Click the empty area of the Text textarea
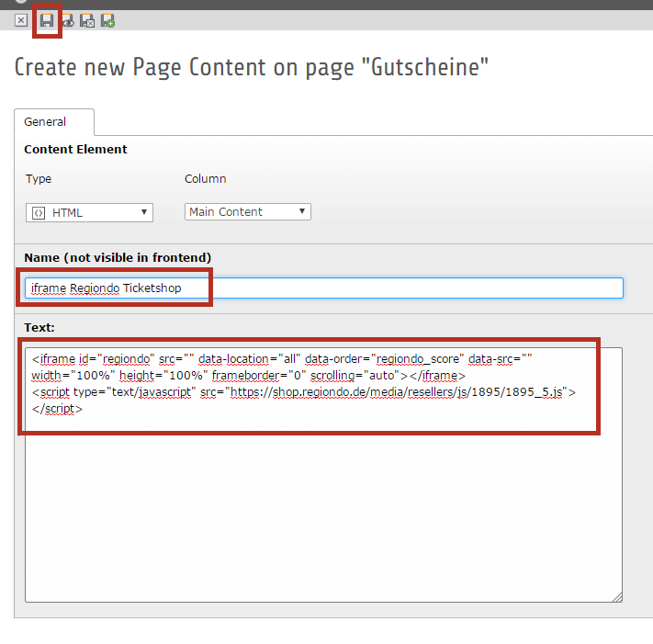Viewport: 653px width, 644px height. click(x=321, y=514)
